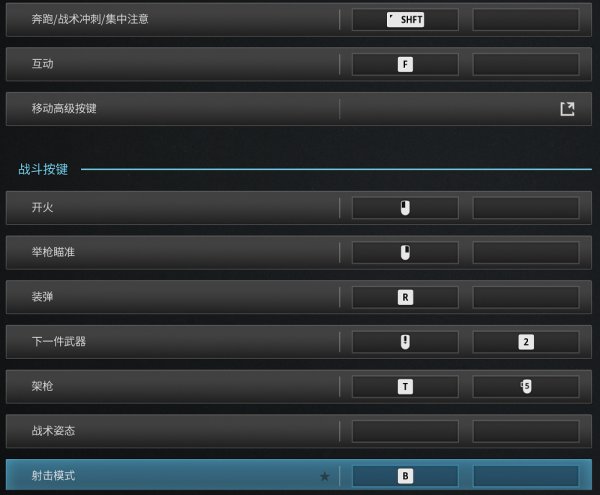Click the 战斗按键 section header
This screenshot has width=600, height=495.
[x=43, y=169]
